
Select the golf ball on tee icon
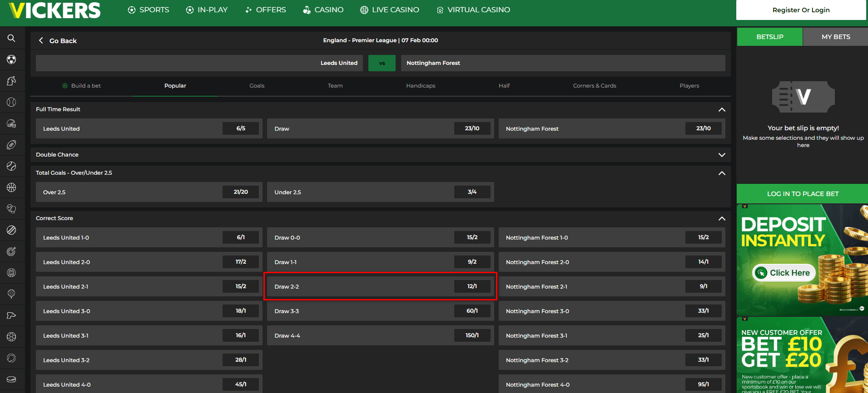click(11, 294)
